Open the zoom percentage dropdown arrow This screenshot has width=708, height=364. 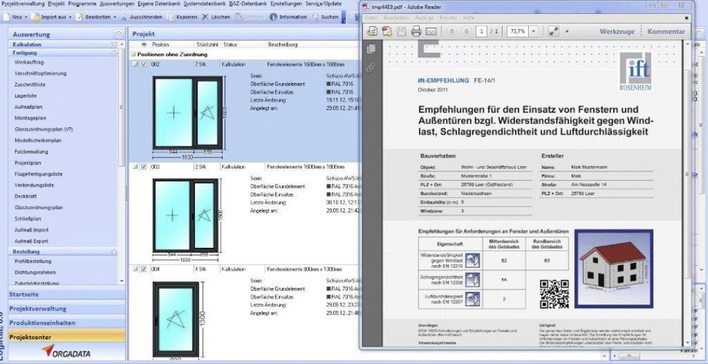[x=534, y=31]
